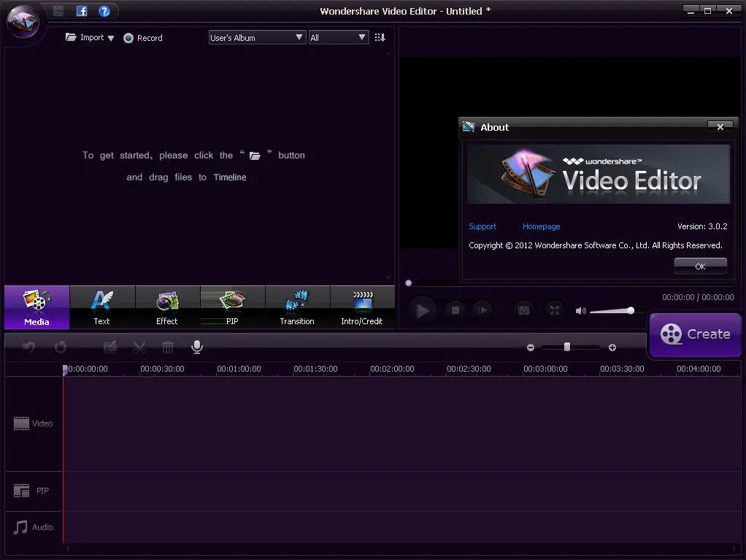
Task: Click the redo arrow in timeline toolbar
Action: pos(61,348)
